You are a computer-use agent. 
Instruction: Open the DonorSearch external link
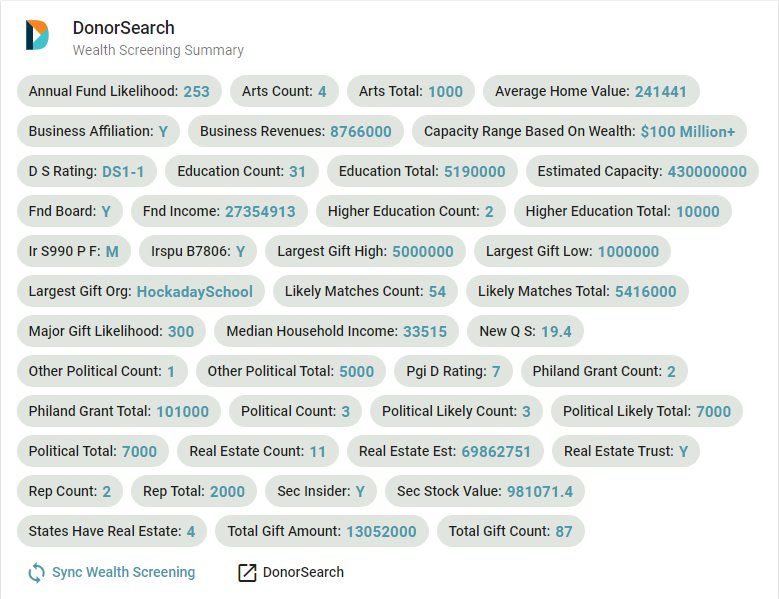(302, 573)
